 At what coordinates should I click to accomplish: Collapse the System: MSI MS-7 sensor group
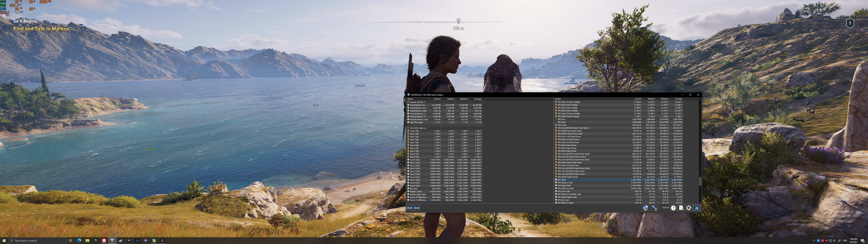[x=408, y=102]
